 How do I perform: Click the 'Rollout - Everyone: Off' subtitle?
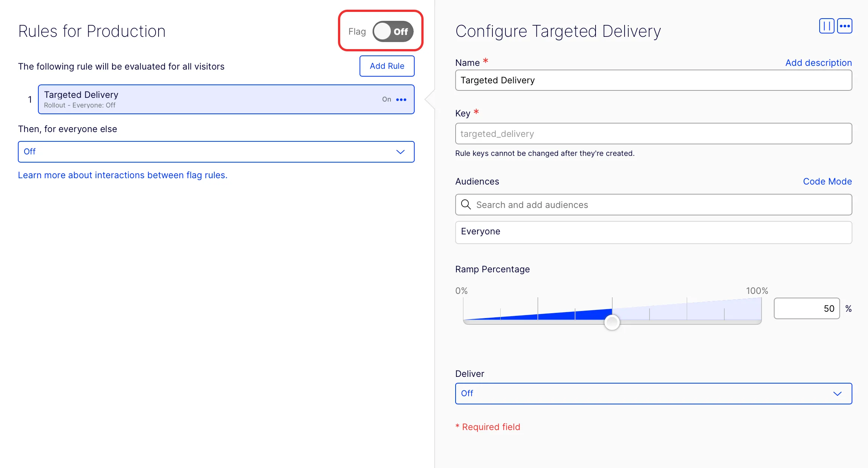tap(80, 105)
